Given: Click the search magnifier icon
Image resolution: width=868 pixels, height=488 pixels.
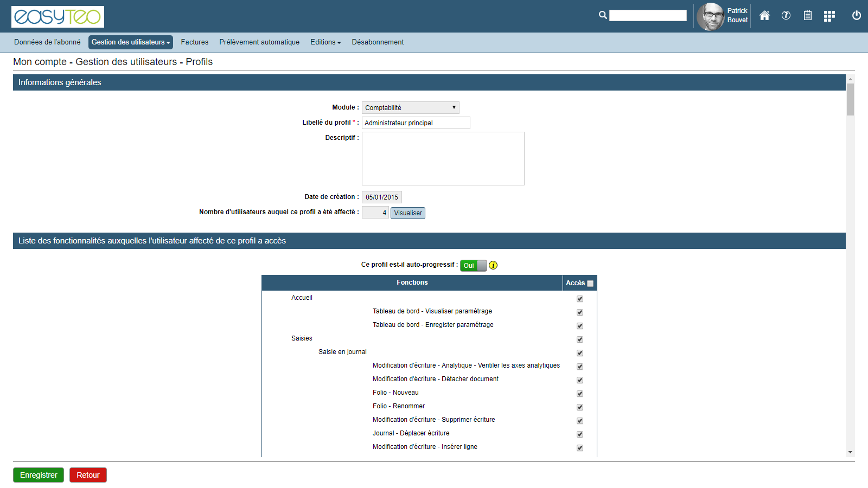Looking at the screenshot, I should pos(602,15).
